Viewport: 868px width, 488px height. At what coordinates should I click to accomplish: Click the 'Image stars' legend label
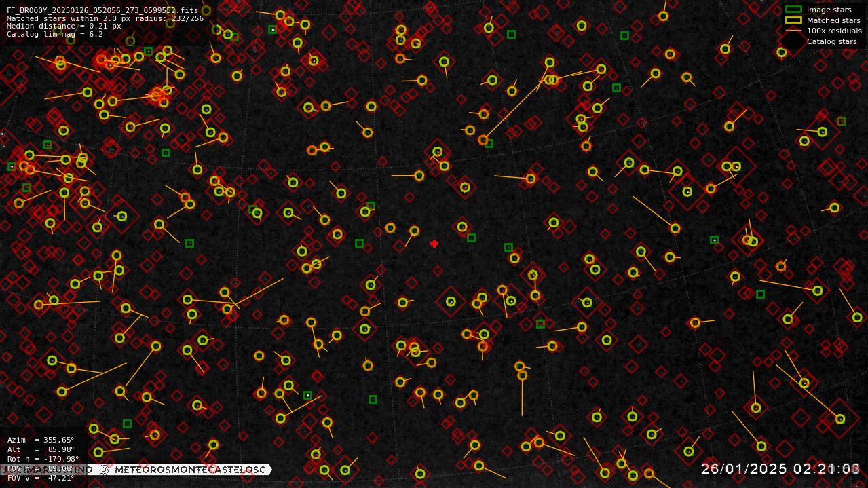point(829,10)
